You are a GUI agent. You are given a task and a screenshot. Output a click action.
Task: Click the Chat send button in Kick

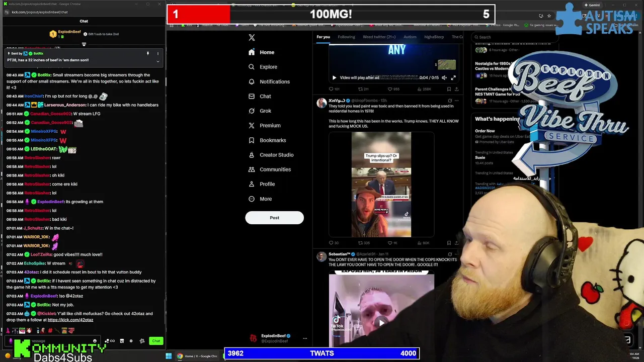(x=156, y=341)
